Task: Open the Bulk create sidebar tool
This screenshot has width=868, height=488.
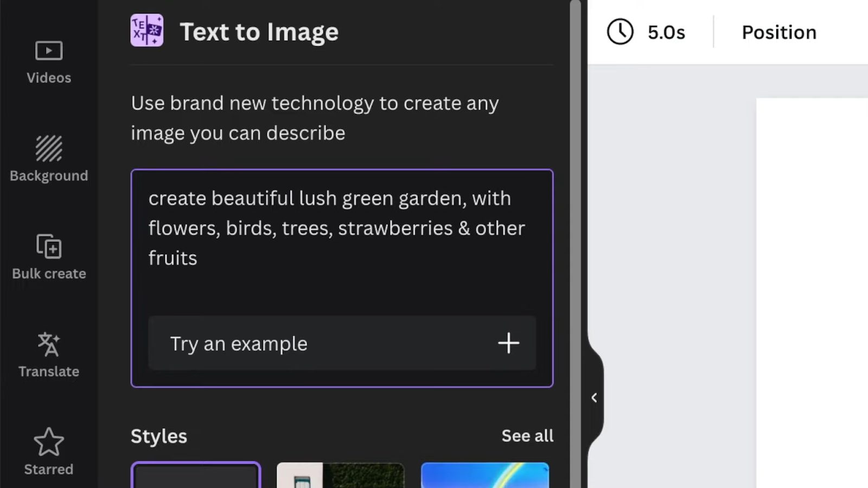Action: pyautogui.click(x=49, y=257)
